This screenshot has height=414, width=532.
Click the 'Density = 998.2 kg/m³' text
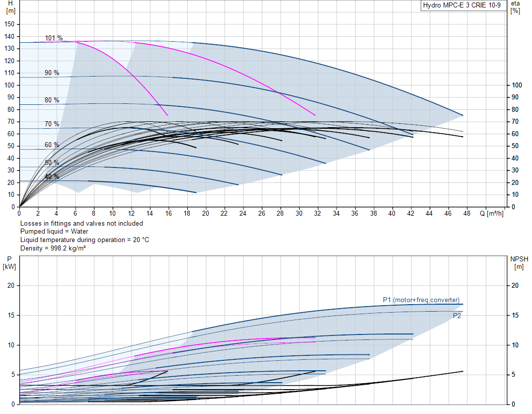(53, 248)
